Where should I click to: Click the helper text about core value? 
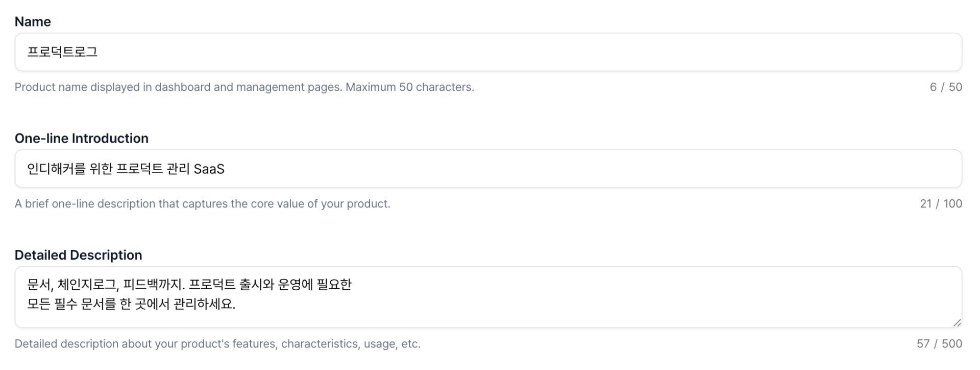[x=202, y=203]
